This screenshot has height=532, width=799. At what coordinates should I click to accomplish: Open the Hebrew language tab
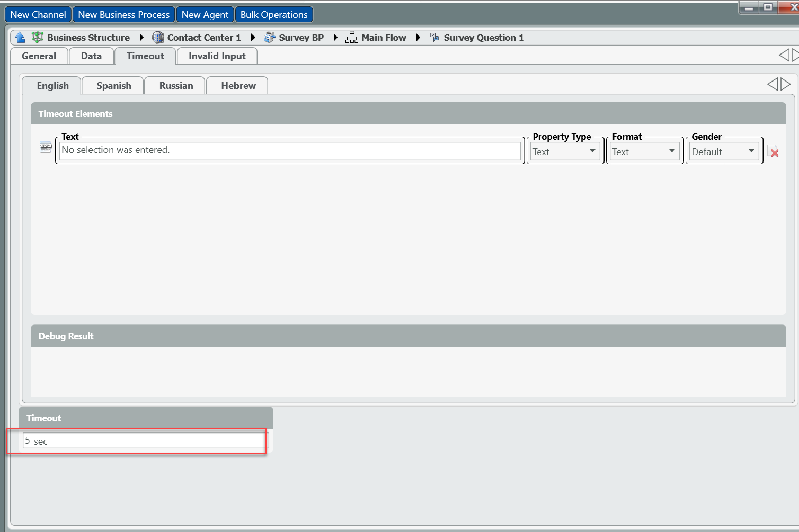point(238,86)
